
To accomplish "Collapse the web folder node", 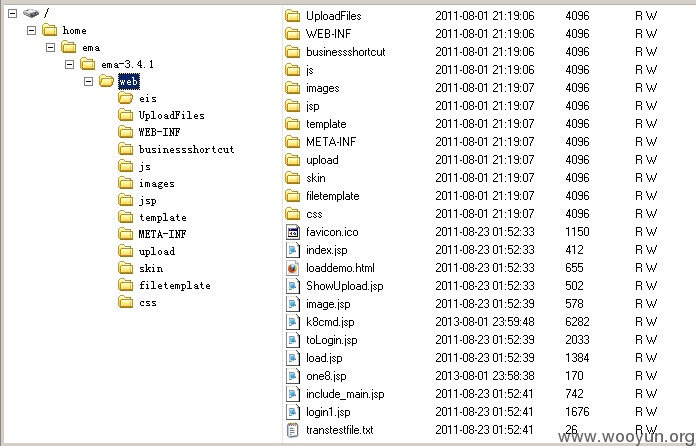I will click(x=89, y=81).
